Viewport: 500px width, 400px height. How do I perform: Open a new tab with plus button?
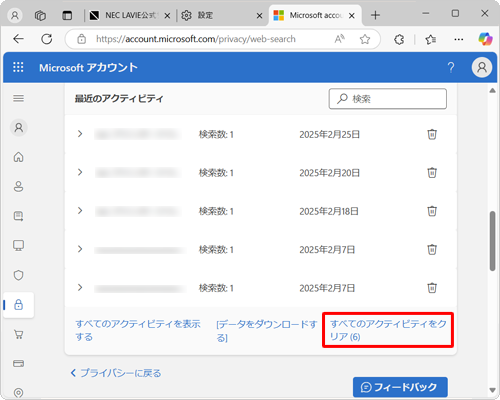375,15
